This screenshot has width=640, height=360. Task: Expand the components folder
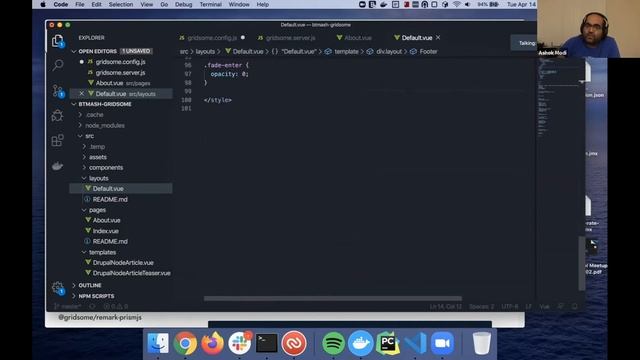pos(84,168)
